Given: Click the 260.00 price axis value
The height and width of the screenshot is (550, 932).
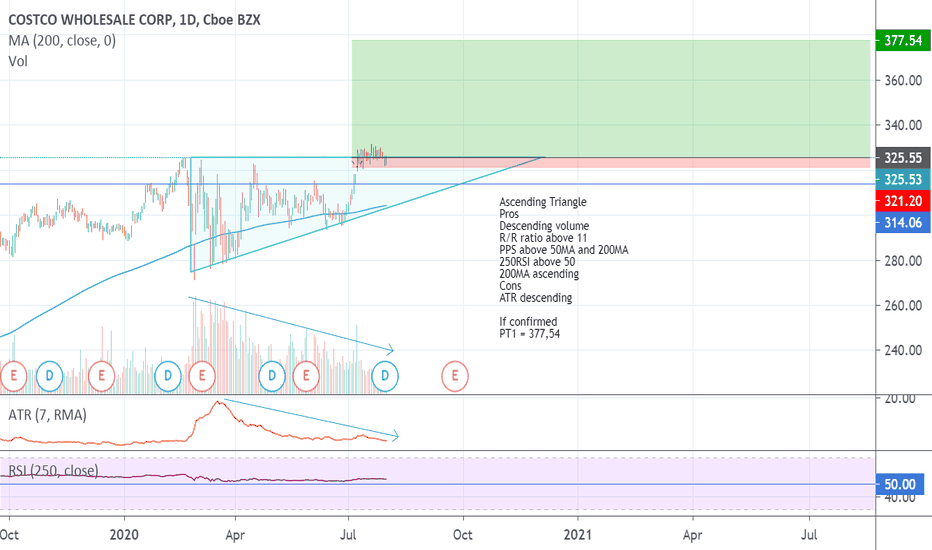Looking at the screenshot, I should [x=903, y=305].
